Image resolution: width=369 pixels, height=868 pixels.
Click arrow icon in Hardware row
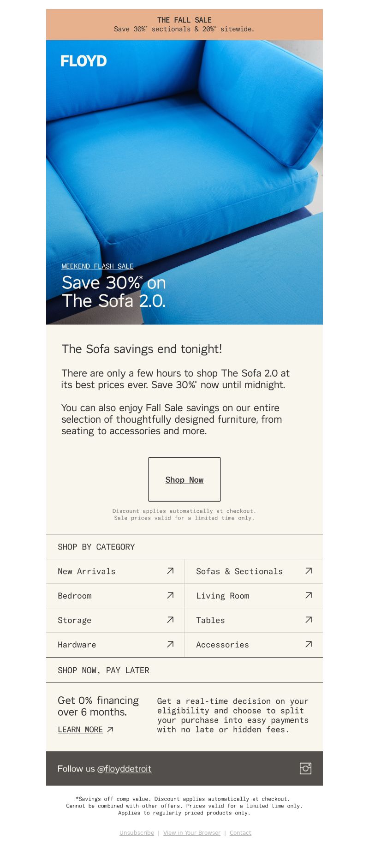pyautogui.click(x=170, y=644)
